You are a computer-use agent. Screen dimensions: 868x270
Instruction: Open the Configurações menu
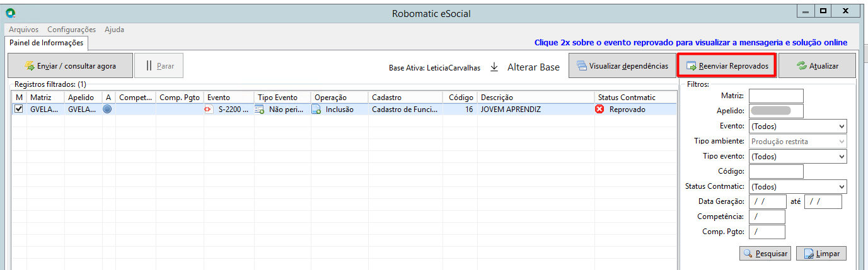pos(71,30)
